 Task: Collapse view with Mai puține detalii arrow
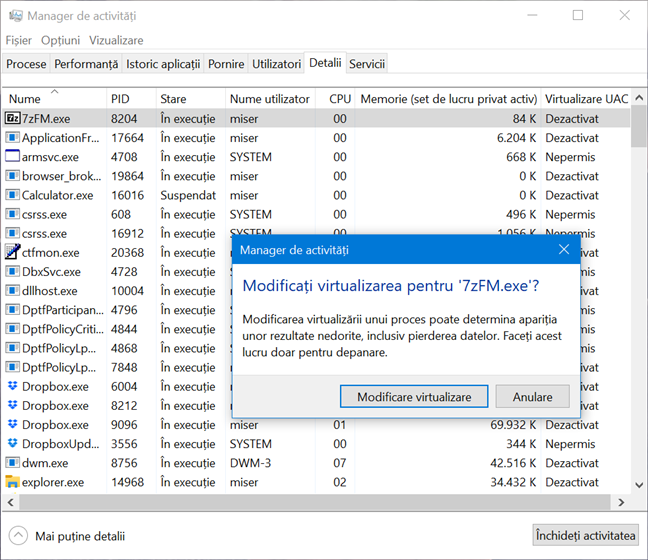[x=18, y=536]
